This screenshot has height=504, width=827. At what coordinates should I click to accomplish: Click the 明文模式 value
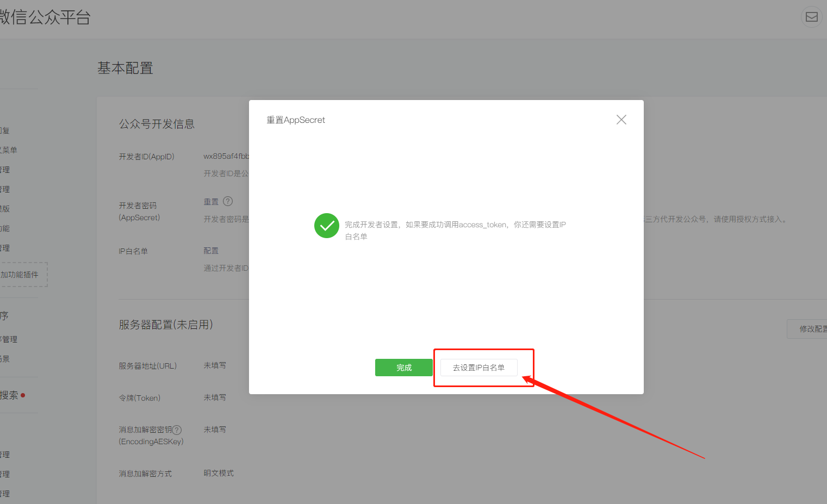219,473
